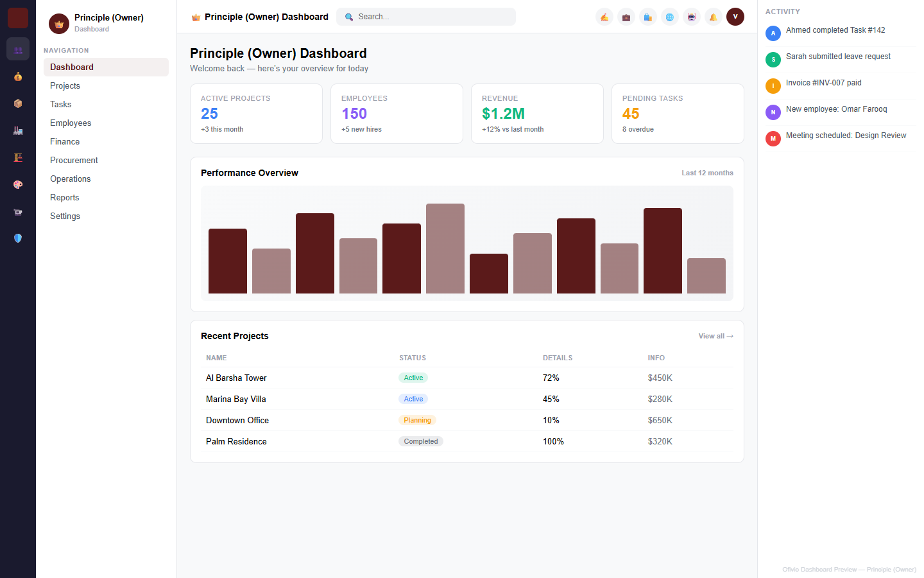Click the Last 12 months label
The width and height of the screenshot is (924, 578).
tap(707, 173)
